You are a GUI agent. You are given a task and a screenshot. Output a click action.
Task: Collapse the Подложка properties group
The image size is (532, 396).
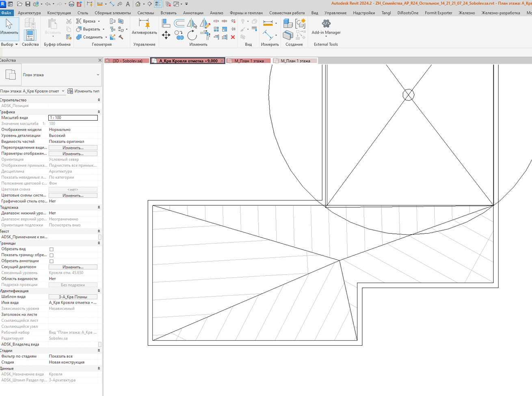[x=99, y=207]
